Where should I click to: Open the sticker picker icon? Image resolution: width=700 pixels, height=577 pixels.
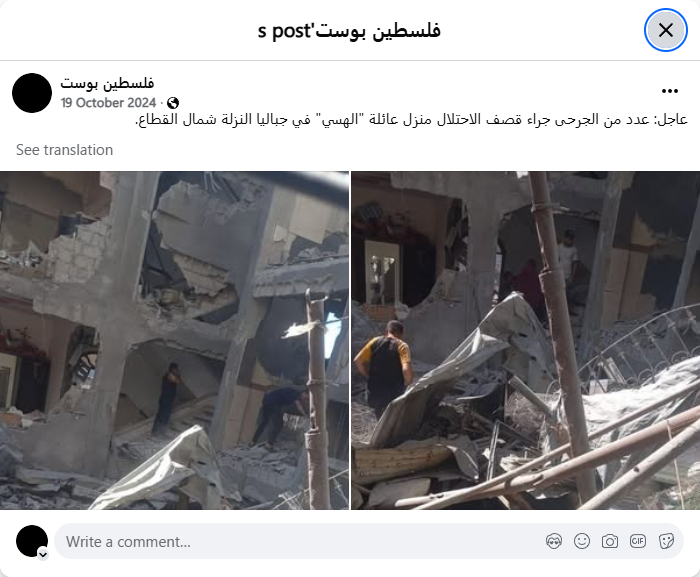pos(666,541)
